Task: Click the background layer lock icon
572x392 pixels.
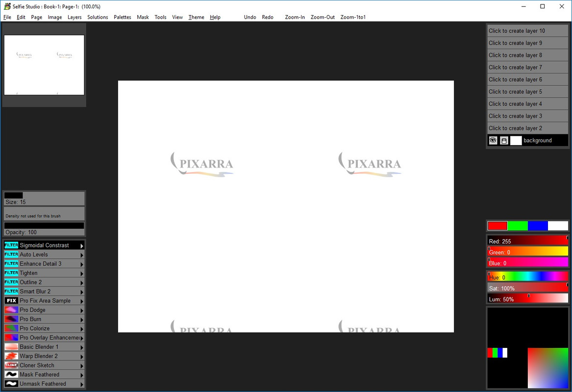Action: 504,141
